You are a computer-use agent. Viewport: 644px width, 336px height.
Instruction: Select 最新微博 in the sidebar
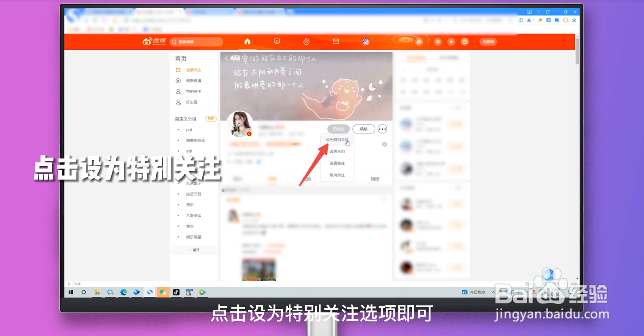tap(193, 81)
